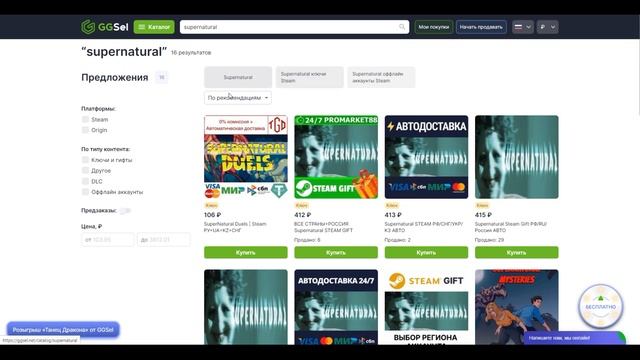
Task: Focus the supernatural search field
Action: pos(294,27)
